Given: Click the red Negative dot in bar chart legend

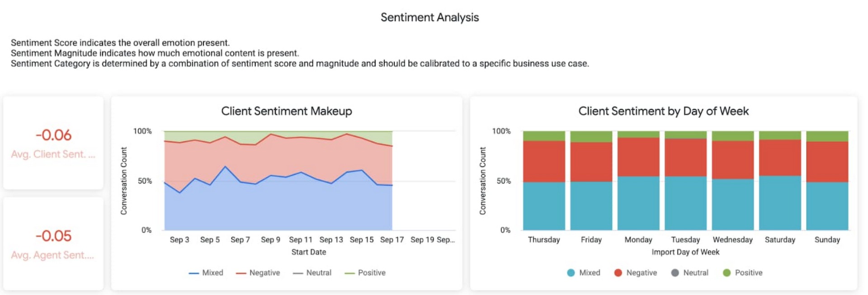Looking at the screenshot, I should (x=618, y=273).
